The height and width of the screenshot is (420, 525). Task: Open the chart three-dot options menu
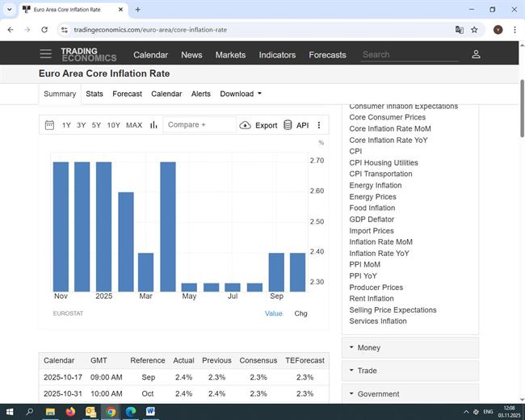coord(319,125)
